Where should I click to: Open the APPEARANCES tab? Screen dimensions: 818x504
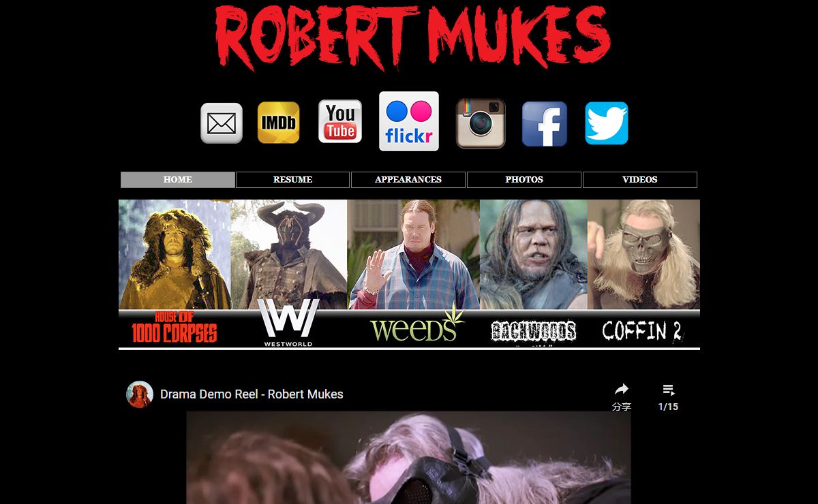(x=408, y=180)
